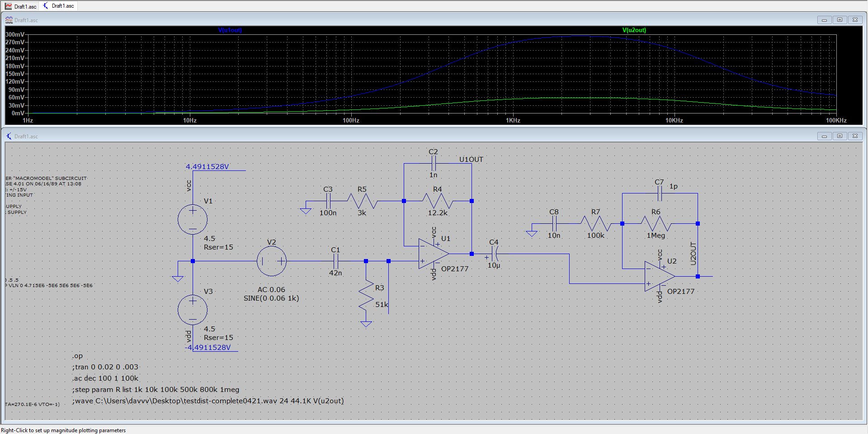The height and width of the screenshot is (434, 868).
Task: Select resistor R4 labeled 12.2k
Action: (436, 201)
